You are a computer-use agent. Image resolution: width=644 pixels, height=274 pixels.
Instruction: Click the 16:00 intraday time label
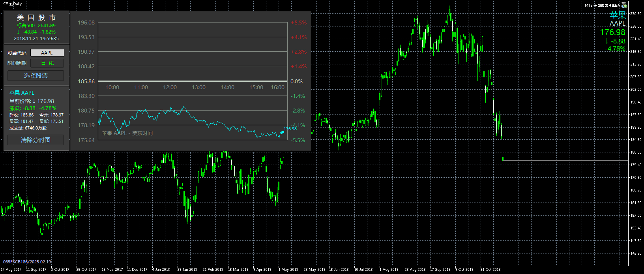(277, 87)
